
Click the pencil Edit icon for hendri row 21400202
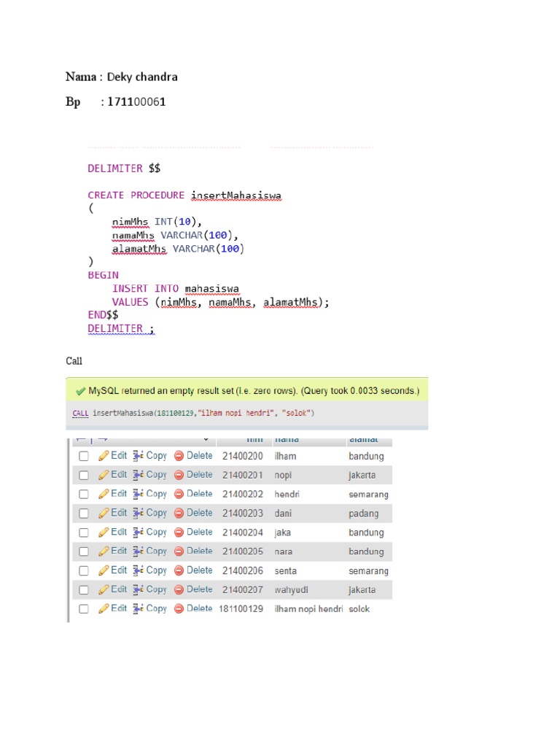pos(104,494)
